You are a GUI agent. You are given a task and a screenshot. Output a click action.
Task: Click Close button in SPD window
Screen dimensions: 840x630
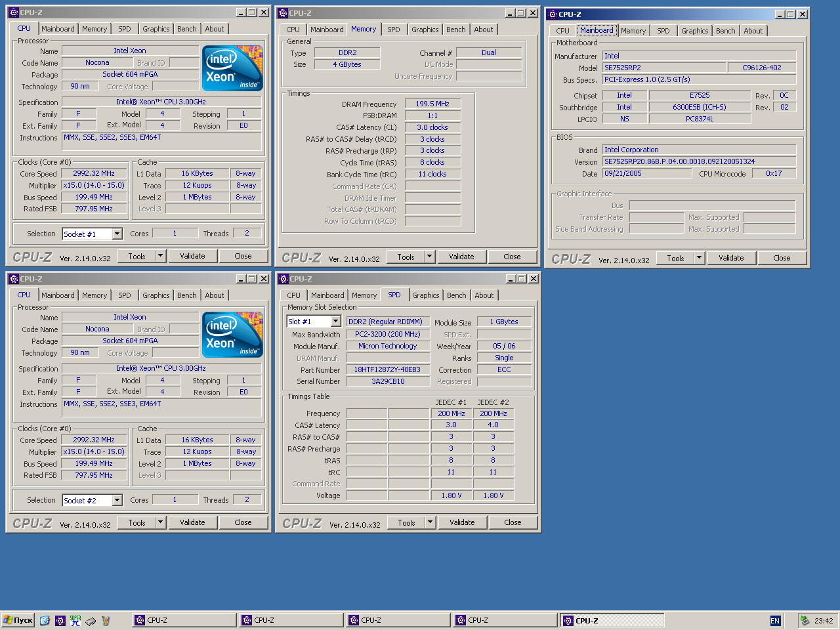click(513, 522)
